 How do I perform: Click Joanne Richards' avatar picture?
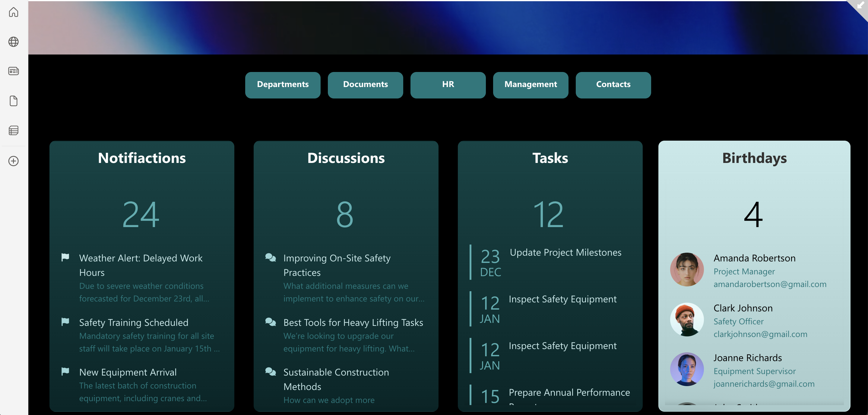coord(687,369)
